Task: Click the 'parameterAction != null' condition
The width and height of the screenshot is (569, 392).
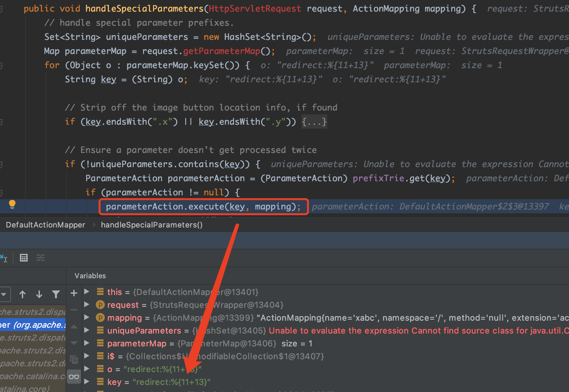Action: (165, 192)
